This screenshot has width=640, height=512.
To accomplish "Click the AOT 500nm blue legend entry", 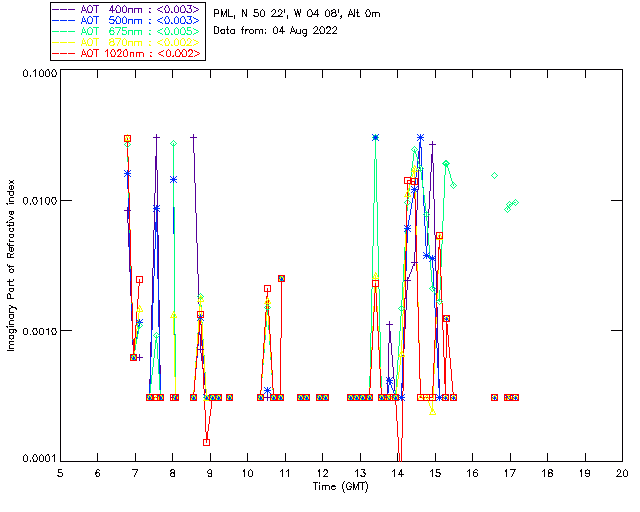I will pos(126,20).
